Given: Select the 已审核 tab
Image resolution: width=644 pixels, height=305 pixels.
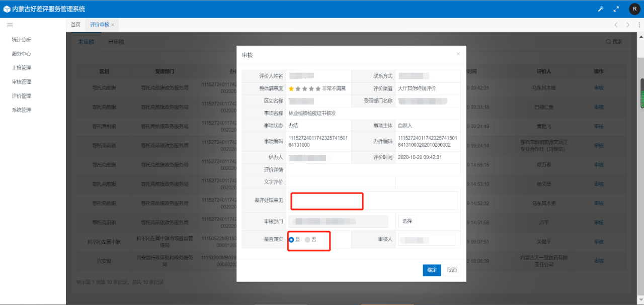Looking at the screenshot, I should [x=116, y=42].
